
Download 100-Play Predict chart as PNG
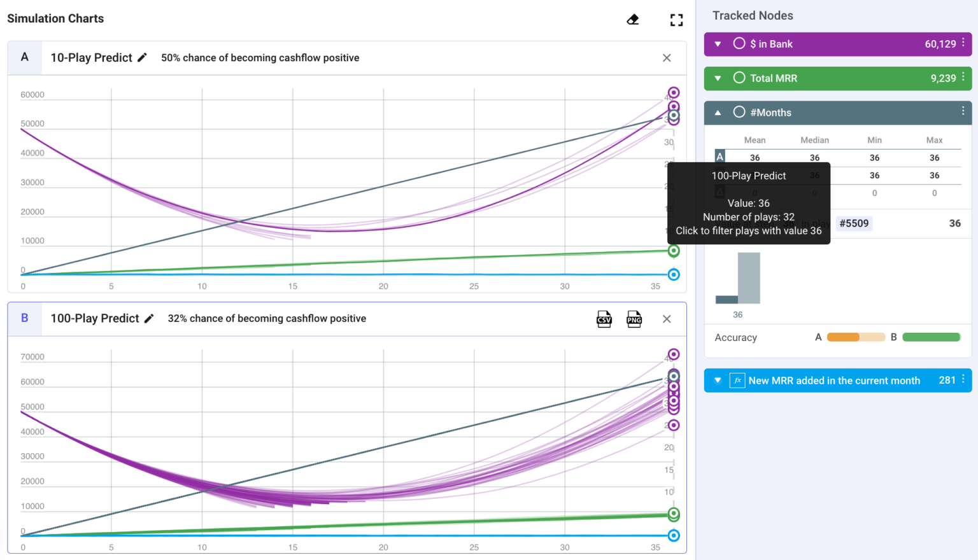[x=634, y=319]
